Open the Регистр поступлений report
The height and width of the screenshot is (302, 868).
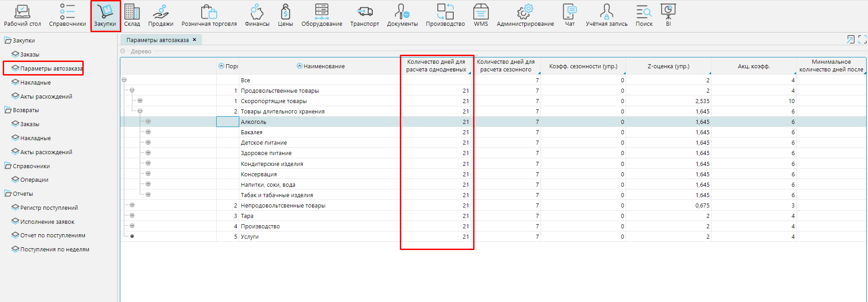coord(49,208)
